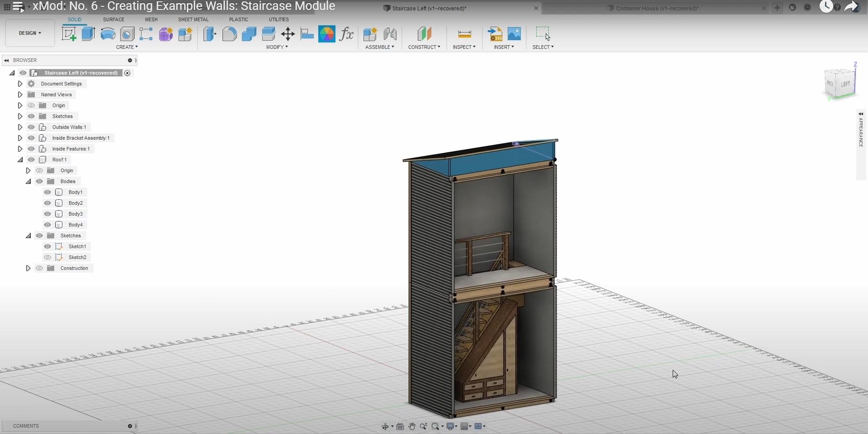Screen dimensions: 868x434
Task: Select the Joint tool
Action: click(390, 34)
